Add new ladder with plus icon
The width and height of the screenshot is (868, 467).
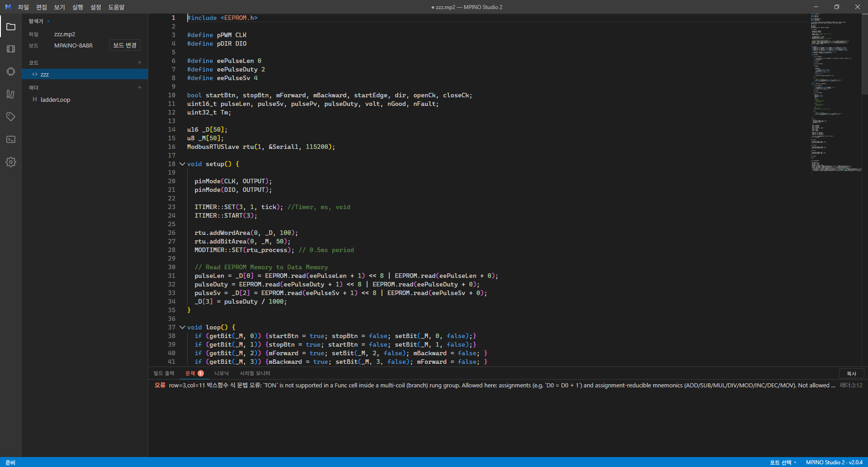click(x=140, y=87)
